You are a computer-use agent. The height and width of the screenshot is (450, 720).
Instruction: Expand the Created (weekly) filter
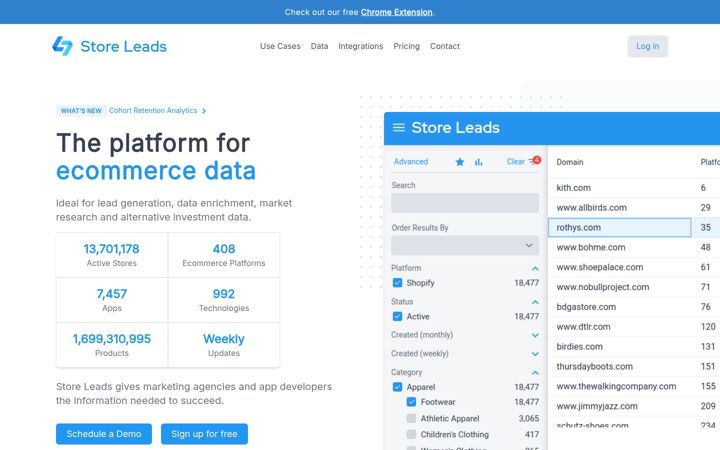pyautogui.click(x=535, y=354)
